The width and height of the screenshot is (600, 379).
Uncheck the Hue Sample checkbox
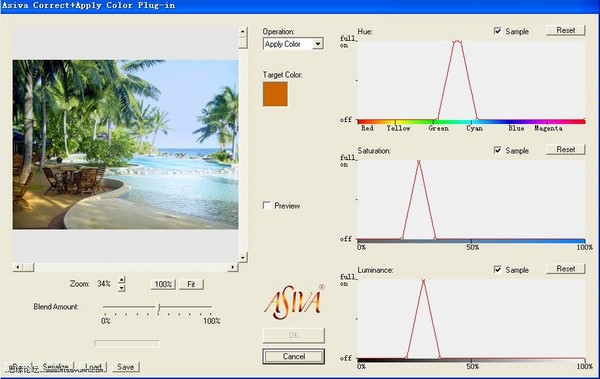(497, 31)
